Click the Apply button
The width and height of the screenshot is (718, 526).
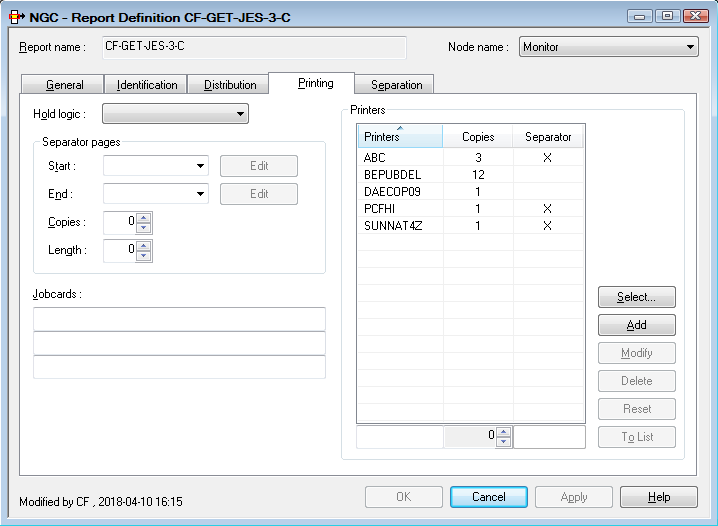(x=574, y=497)
